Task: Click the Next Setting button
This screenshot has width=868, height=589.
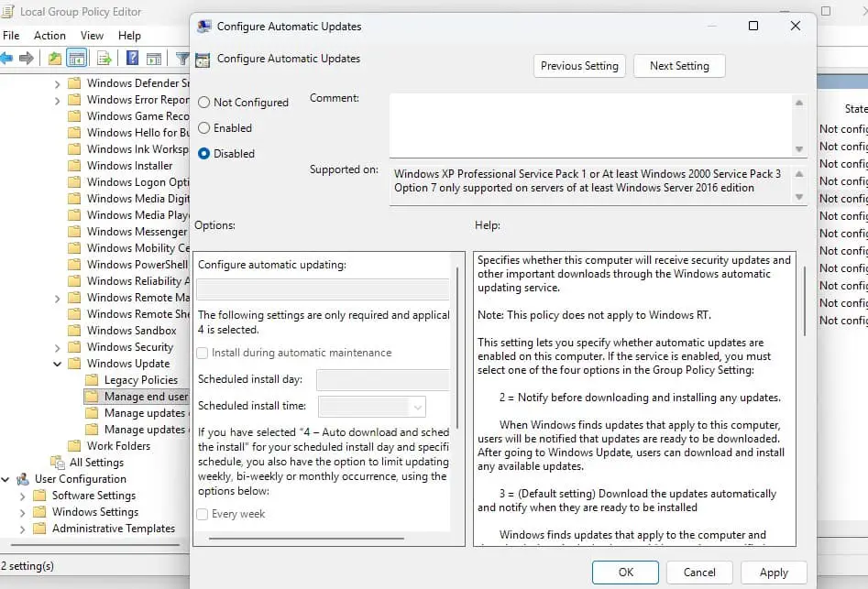Action: click(678, 66)
